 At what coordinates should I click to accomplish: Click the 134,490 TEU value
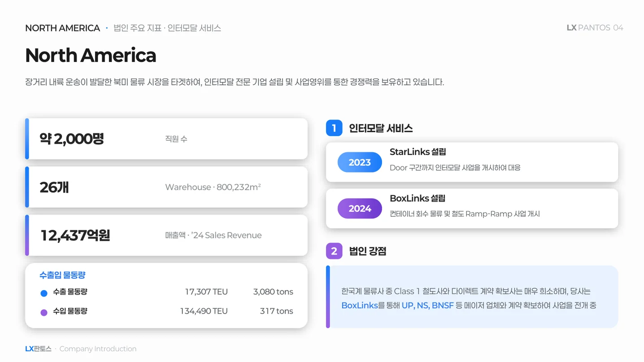204,311
